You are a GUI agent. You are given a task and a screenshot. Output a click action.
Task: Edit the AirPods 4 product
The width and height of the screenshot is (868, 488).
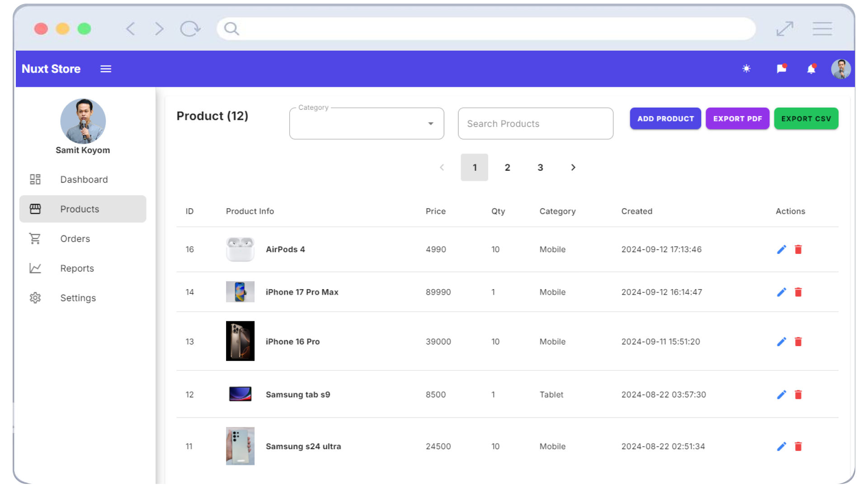tap(782, 249)
